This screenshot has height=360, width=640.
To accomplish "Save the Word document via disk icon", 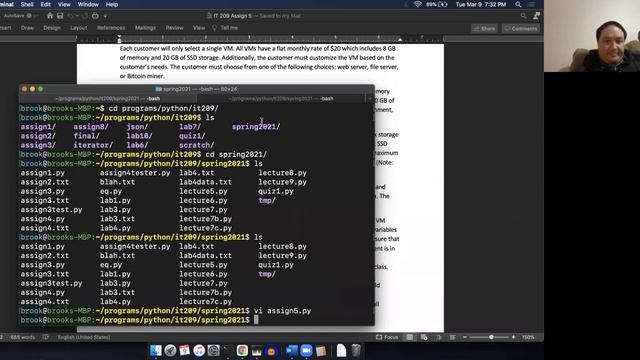I will (x=60, y=16).
